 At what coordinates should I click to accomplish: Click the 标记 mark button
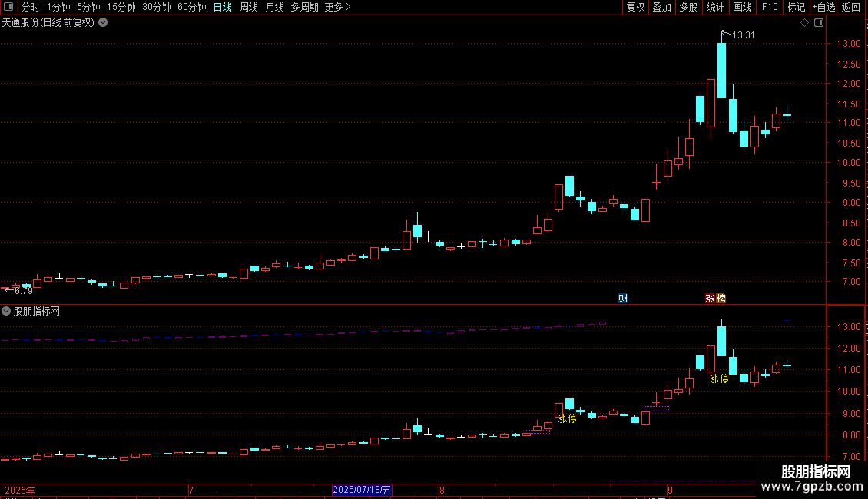click(x=796, y=7)
